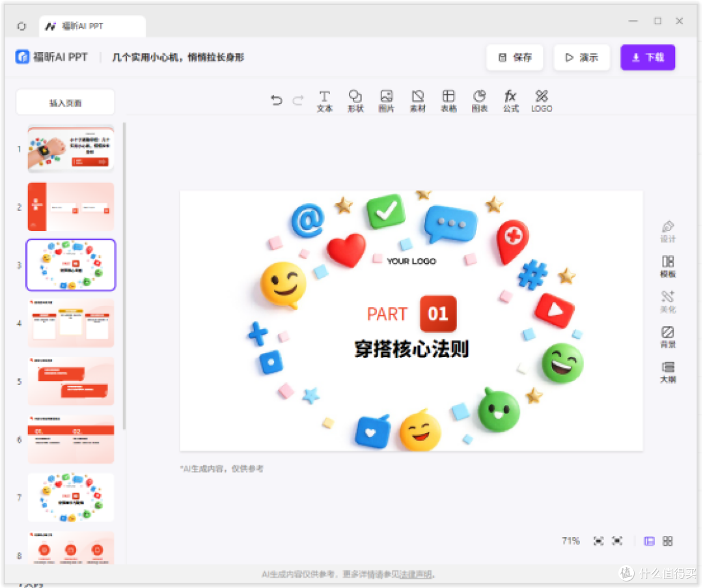The height and width of the screenshot is (588, 703).
Task: Select slide 5 thumbnail
Action: coord(71,381)
